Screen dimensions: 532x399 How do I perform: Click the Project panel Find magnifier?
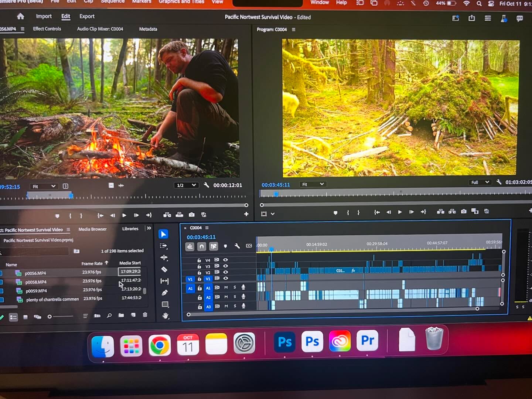pyautogui.click(x=109, y=316)
